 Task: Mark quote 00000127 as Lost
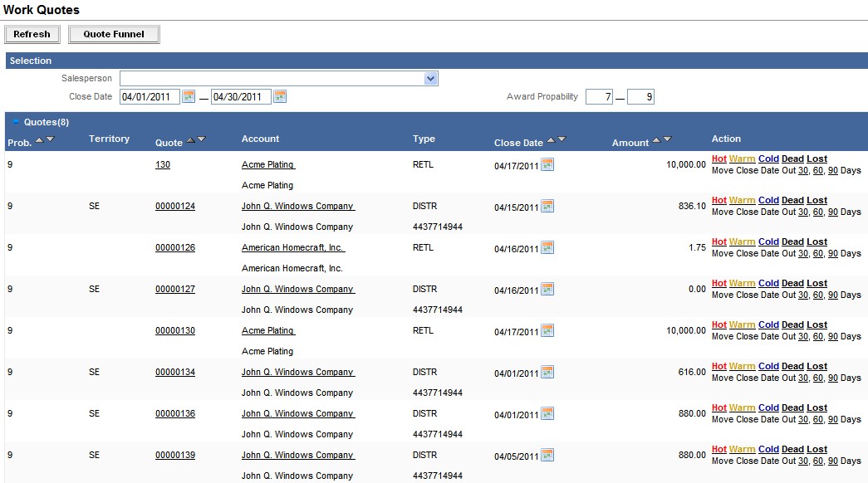click(817, 283)
